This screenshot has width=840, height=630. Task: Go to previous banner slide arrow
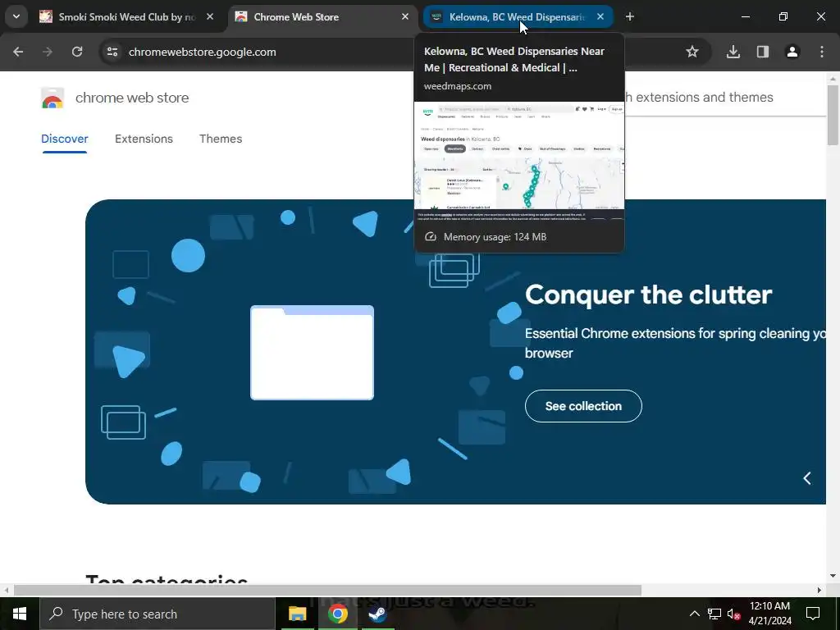[807, 478]
